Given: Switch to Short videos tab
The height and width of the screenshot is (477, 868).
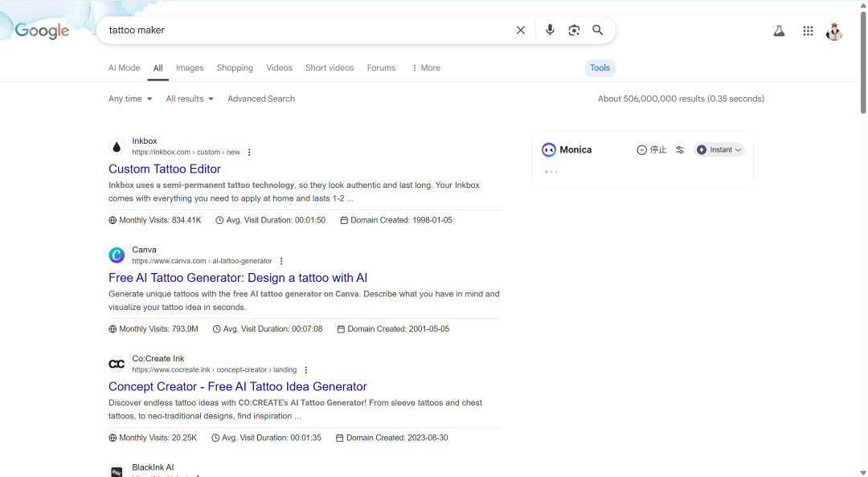Looking at the screenshot, I should [x=330, y=67].
